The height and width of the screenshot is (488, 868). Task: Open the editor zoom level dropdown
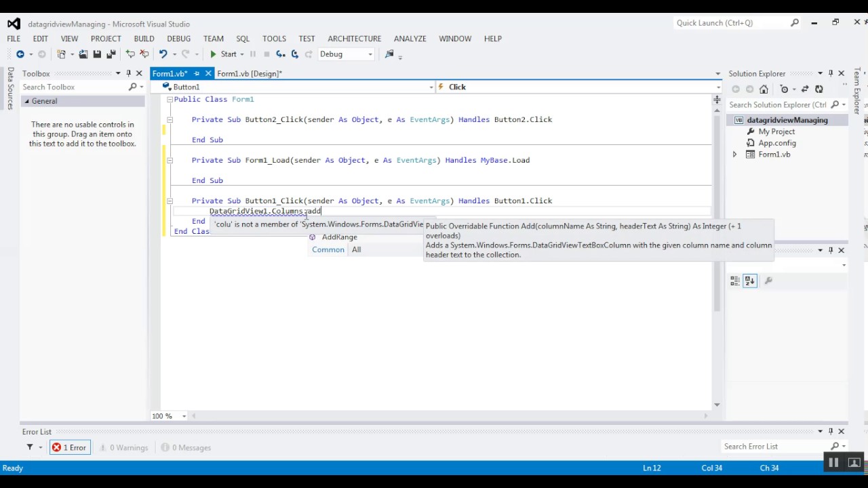point(184,416)
